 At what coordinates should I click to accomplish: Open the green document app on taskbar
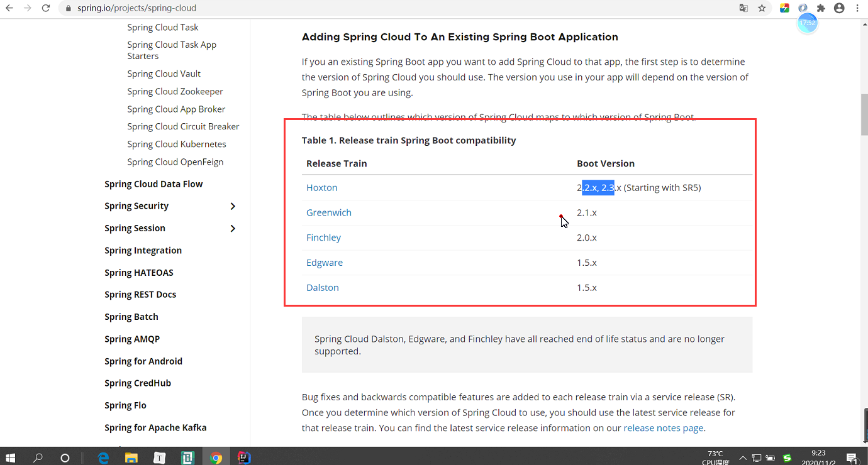coord(187,457)
